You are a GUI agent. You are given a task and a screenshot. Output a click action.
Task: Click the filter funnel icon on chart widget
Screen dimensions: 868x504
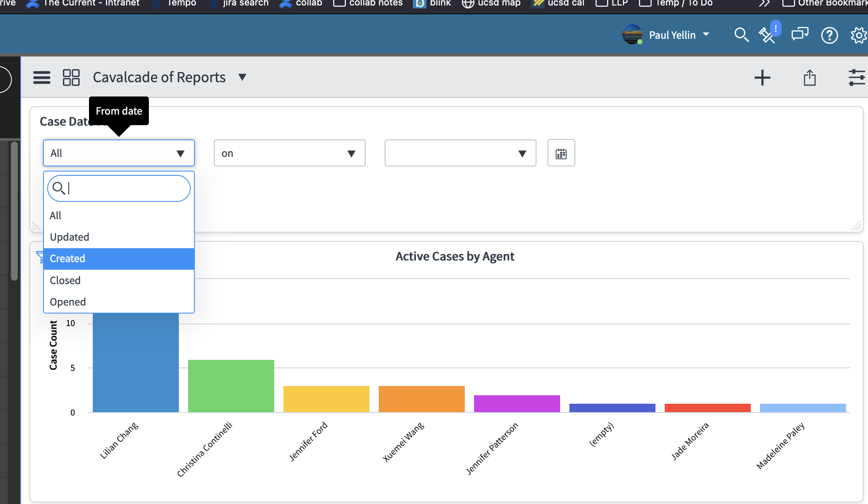pos(40,257)
